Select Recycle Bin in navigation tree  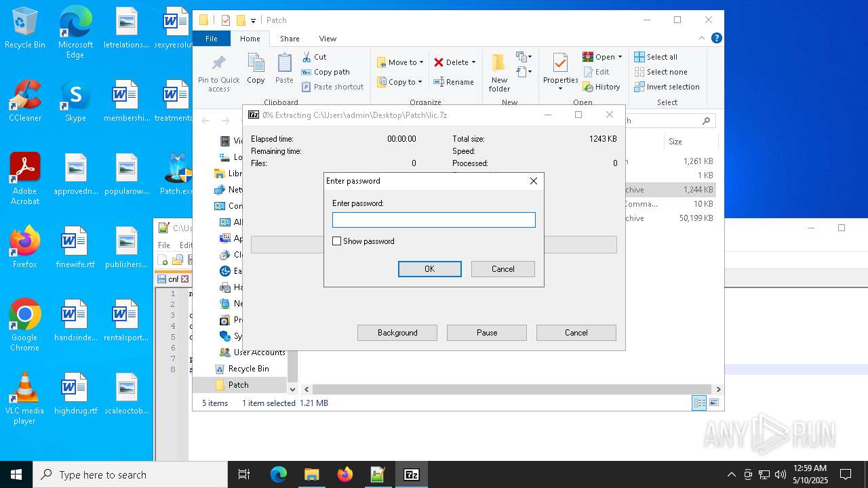point(248,369)
